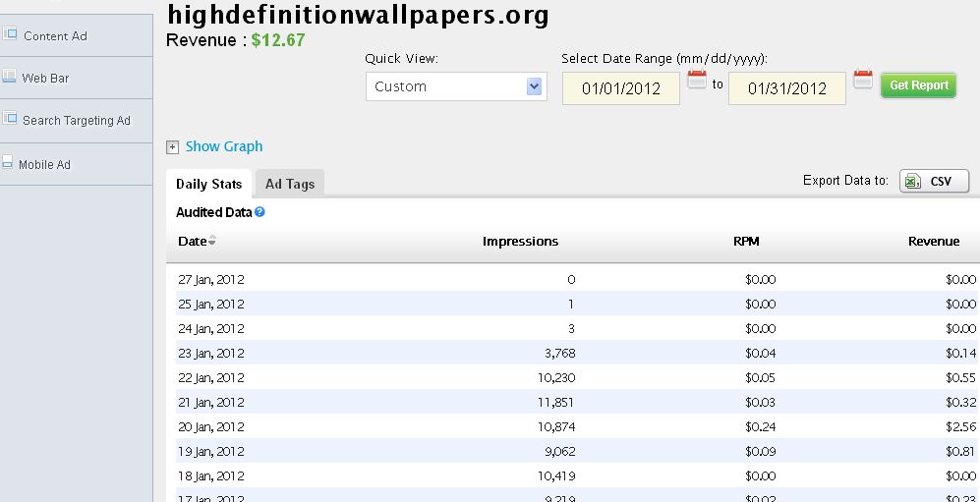
Task: Click revenue value $0.55
Action: [x=961, y=378]
